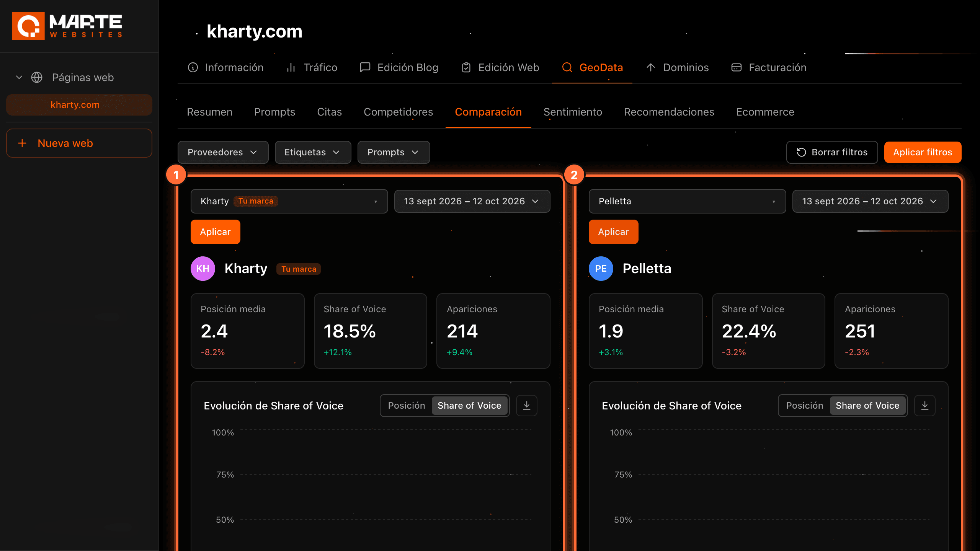Click the Facturación card icon
The height and width of the screenshot is (551, 980).
[x=737, y=67]
